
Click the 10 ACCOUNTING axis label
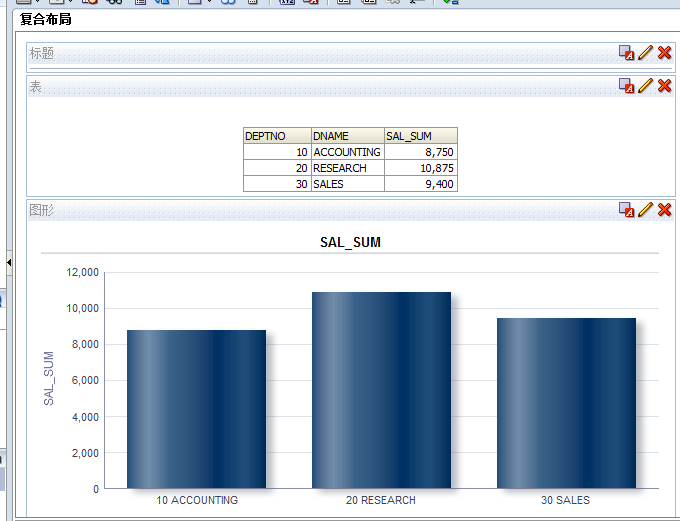pos(197,500)
